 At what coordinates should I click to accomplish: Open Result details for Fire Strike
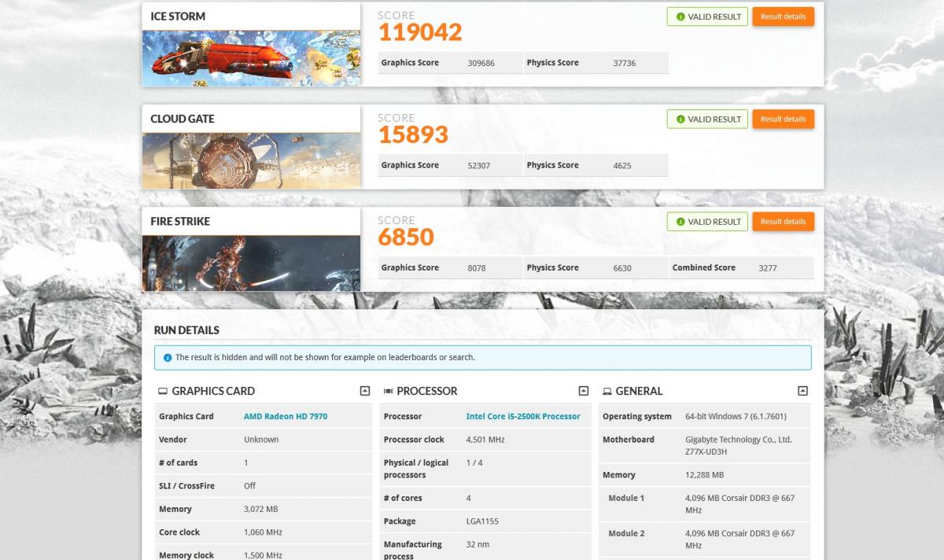coord(783,221)
